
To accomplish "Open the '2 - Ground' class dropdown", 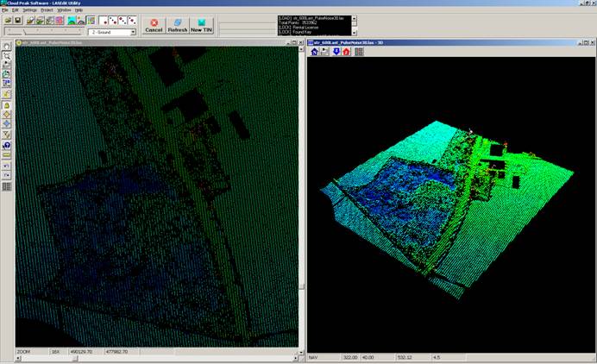I will click(x=133, y=32).
